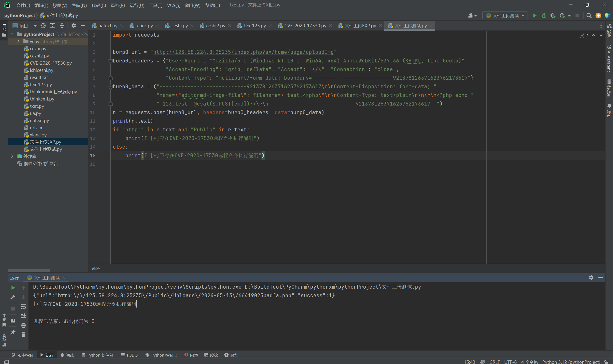The image size is (613, 364).
Task: Open AI Assistant side panel
Action: point(609,58)
